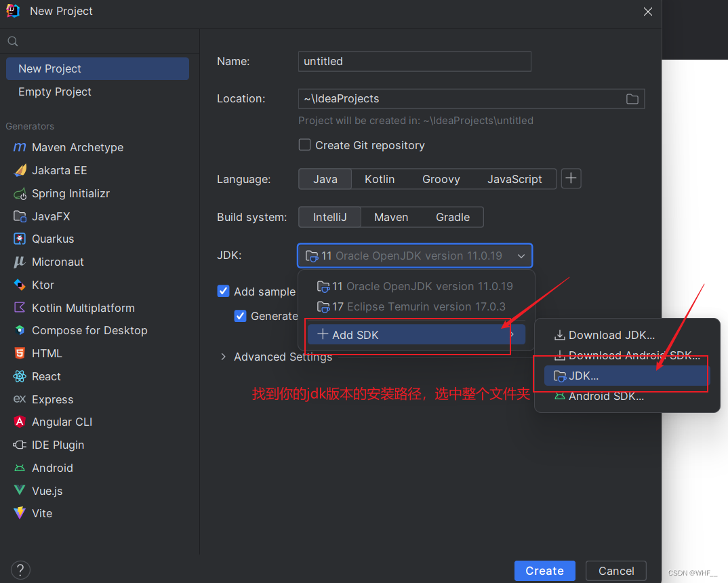Click the Micronaut mu icon

(20, 262)
